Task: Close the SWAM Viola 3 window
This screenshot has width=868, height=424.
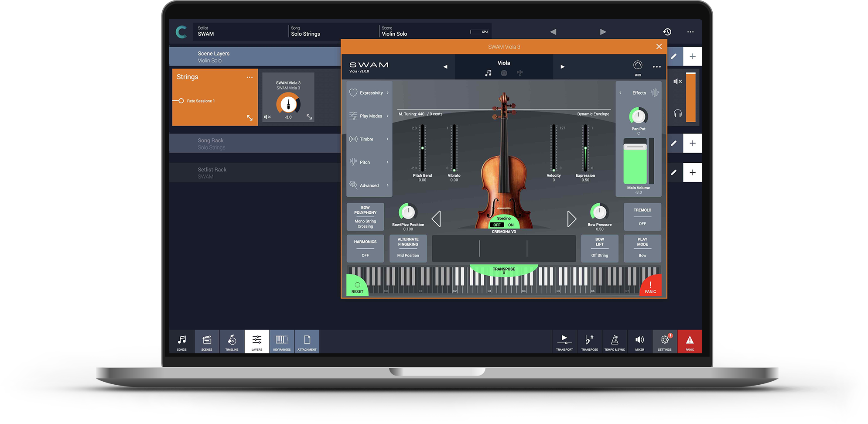Action: tap(659, 47)
